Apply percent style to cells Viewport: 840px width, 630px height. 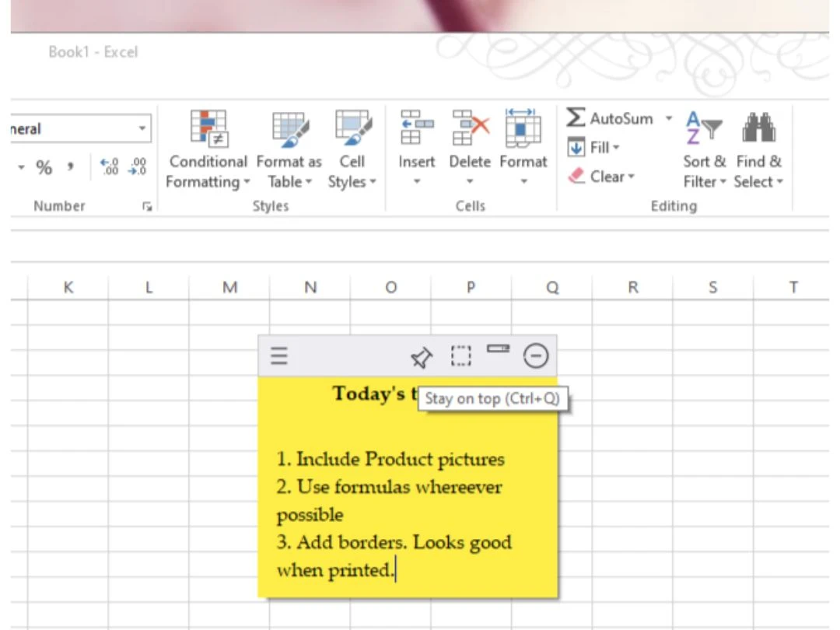coord(44,167)
